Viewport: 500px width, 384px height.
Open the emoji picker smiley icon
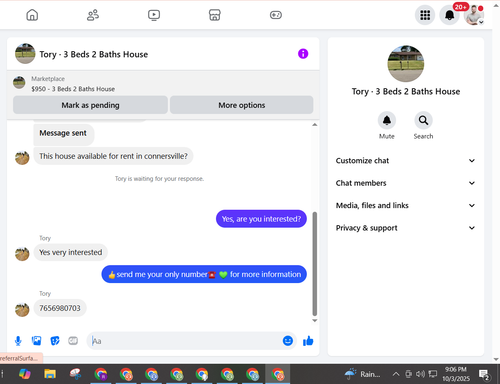tap(288, 341)
